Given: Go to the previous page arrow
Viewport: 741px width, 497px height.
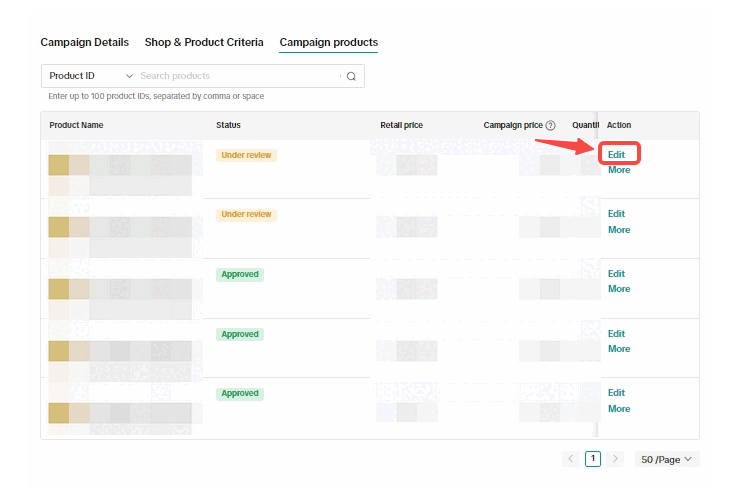Looking at the screenshot, I should tap(571, 459).
